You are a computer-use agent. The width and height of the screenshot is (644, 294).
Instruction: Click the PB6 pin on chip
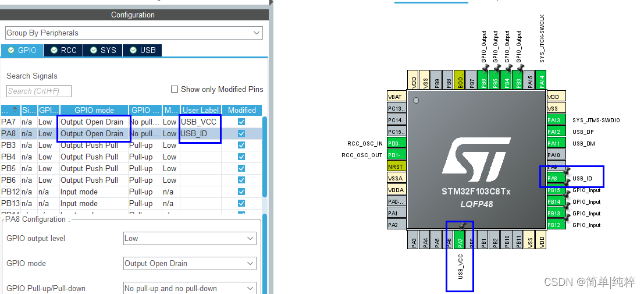[484, 79]
